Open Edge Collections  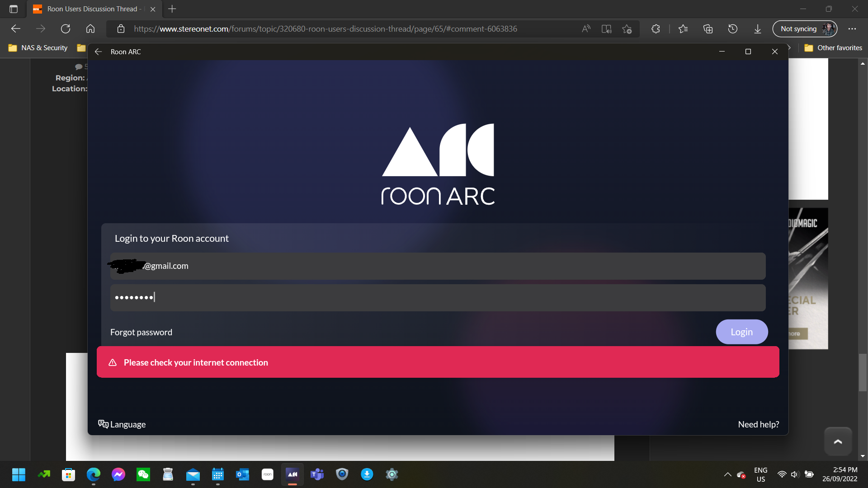(x=708, y=29)
